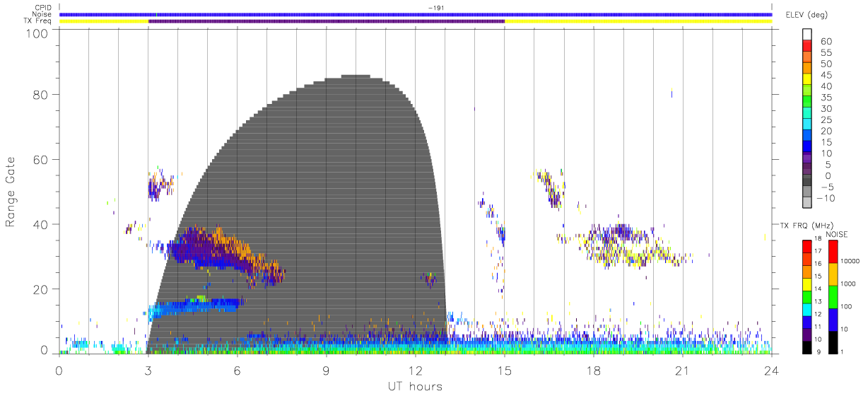The image size is (868, 401).
Task: Click the NOISE legend title
Action: point(836,234)
